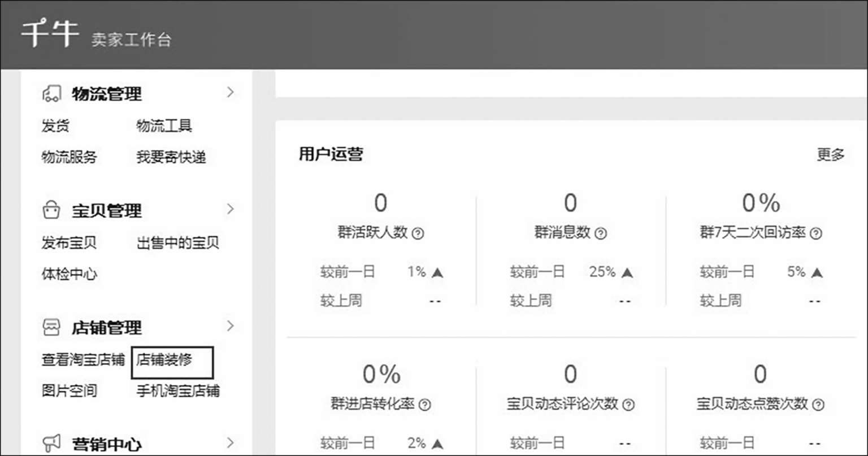Click the 用户运营 panel heading

(331, 154)
